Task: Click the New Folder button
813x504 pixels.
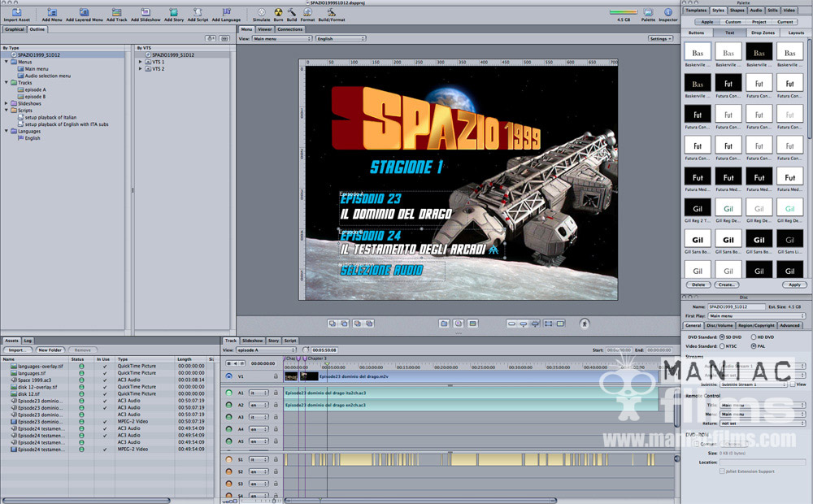Action: (x=50, y=350)
